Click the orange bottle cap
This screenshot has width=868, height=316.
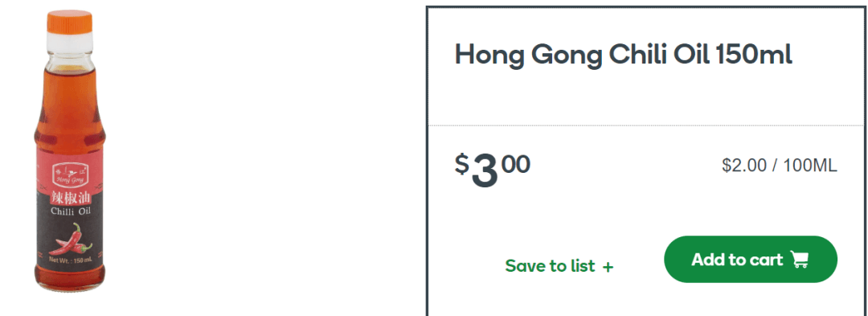pyautogui.click(x=69, y=21)
